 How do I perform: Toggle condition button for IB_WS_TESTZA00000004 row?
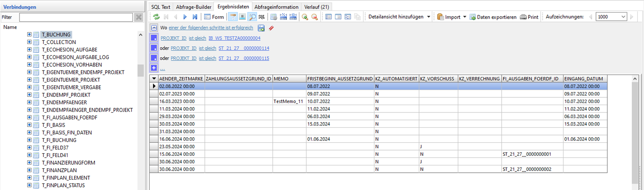pyautogui.click(x=154, y=38)
